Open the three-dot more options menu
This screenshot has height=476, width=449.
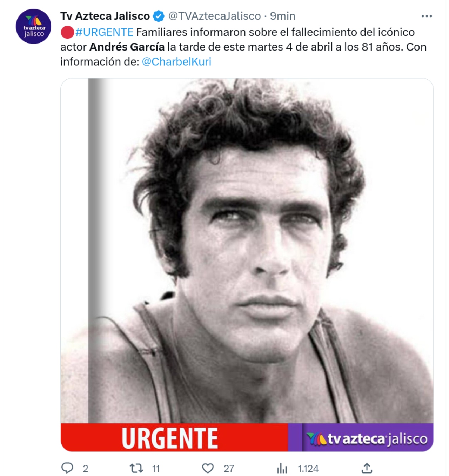427,16
